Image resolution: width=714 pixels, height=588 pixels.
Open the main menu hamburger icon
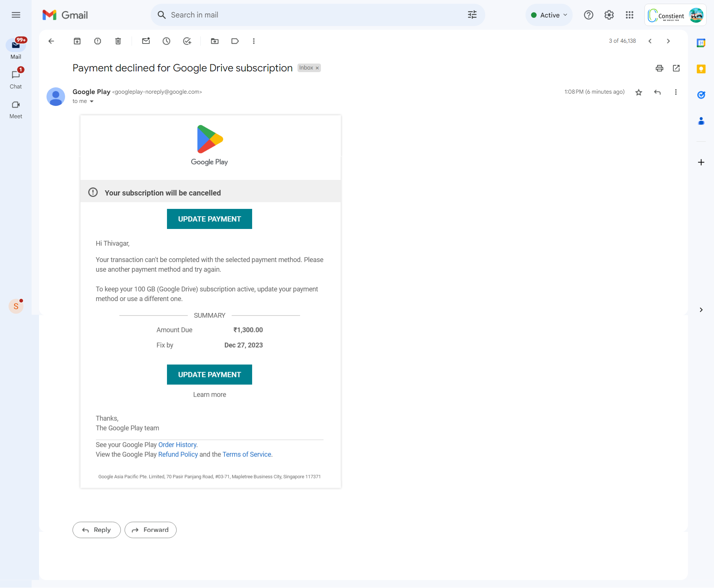pos(16,15)
